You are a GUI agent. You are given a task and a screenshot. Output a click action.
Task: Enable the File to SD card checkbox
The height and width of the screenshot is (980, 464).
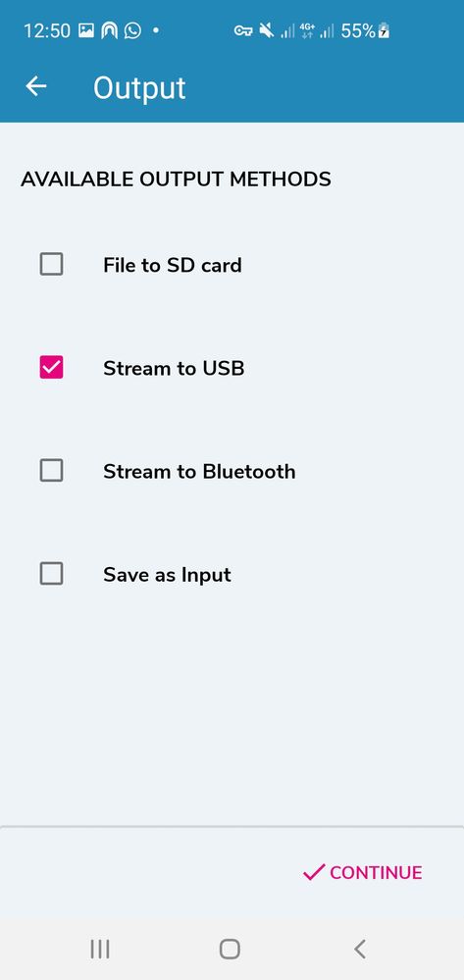pos(51,264)
